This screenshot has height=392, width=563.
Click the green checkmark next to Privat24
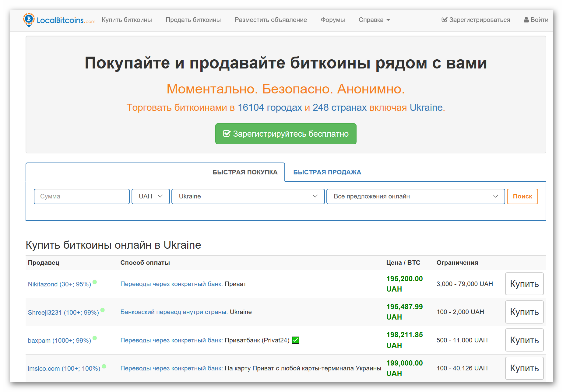click(x=295, y=340)
